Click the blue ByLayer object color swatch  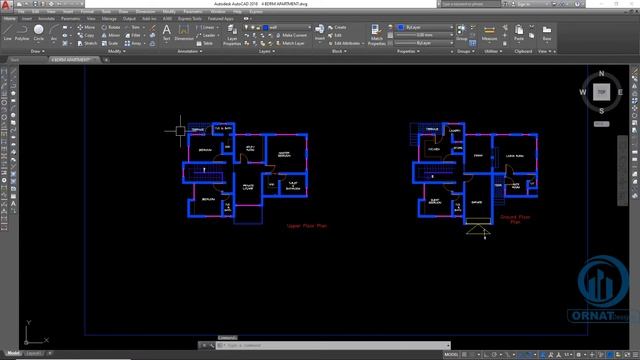point(401,27)
